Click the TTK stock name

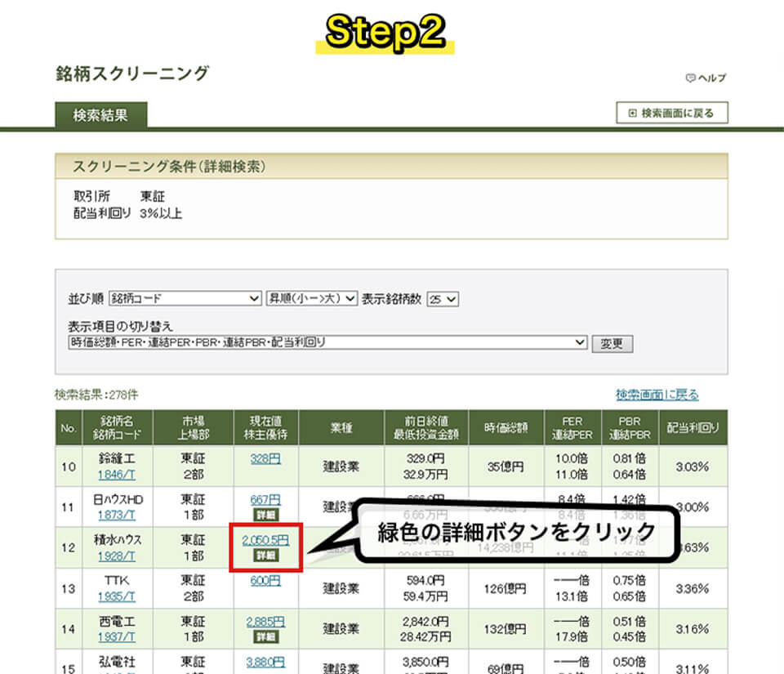point(117,581)
